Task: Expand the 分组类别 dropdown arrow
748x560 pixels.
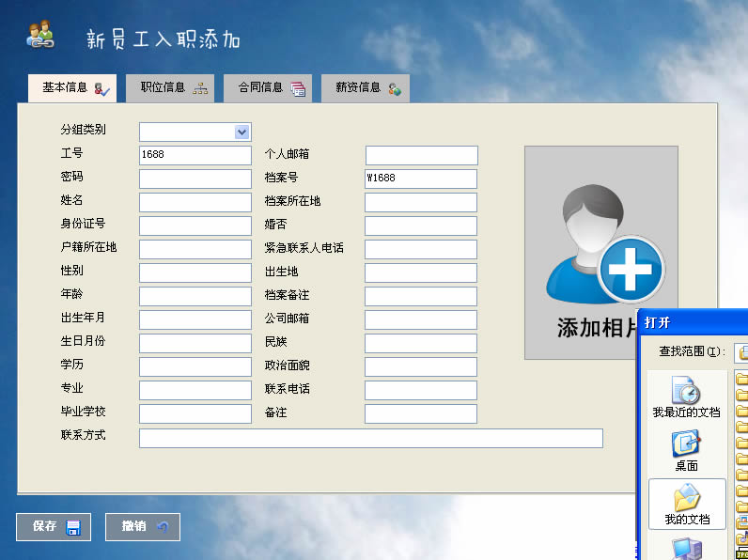Action: [242, 132]
